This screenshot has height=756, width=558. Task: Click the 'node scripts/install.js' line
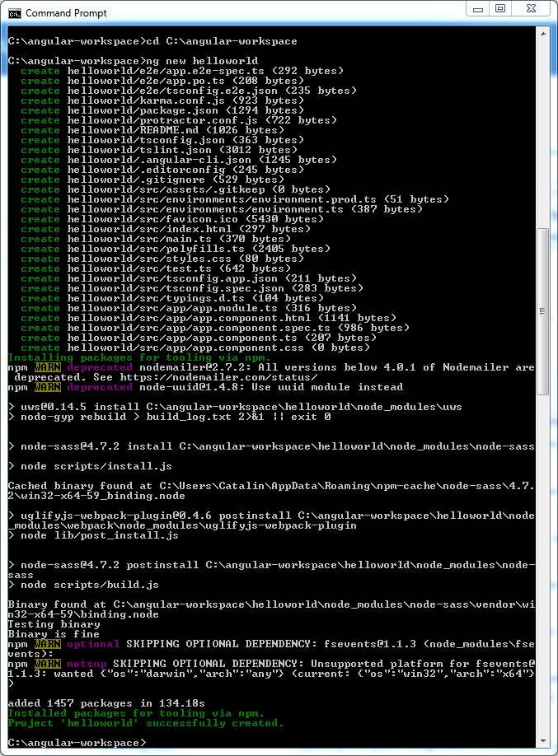point(90,466)
